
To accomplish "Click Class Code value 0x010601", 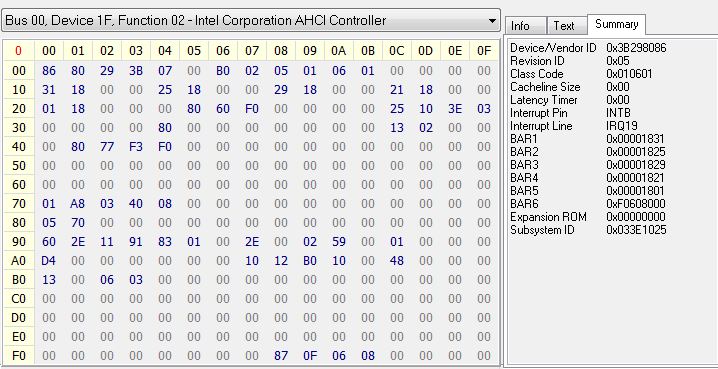I will pyautogui.click(x=629, y=74).
